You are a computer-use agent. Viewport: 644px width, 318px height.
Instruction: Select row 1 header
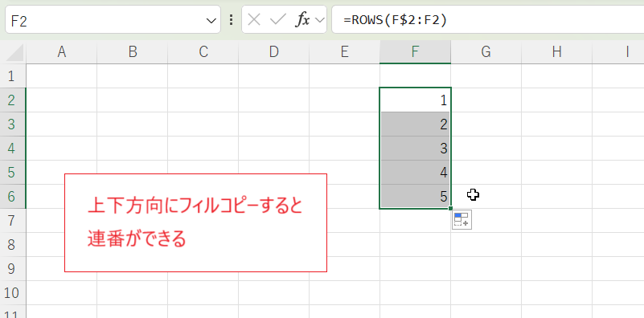pos(13,76)
